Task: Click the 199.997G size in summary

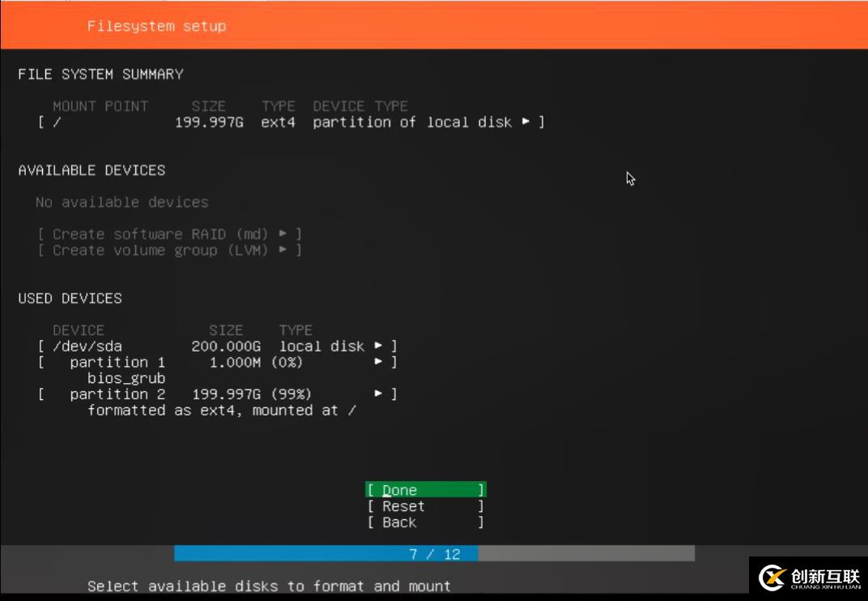Action: click(209, 122)
